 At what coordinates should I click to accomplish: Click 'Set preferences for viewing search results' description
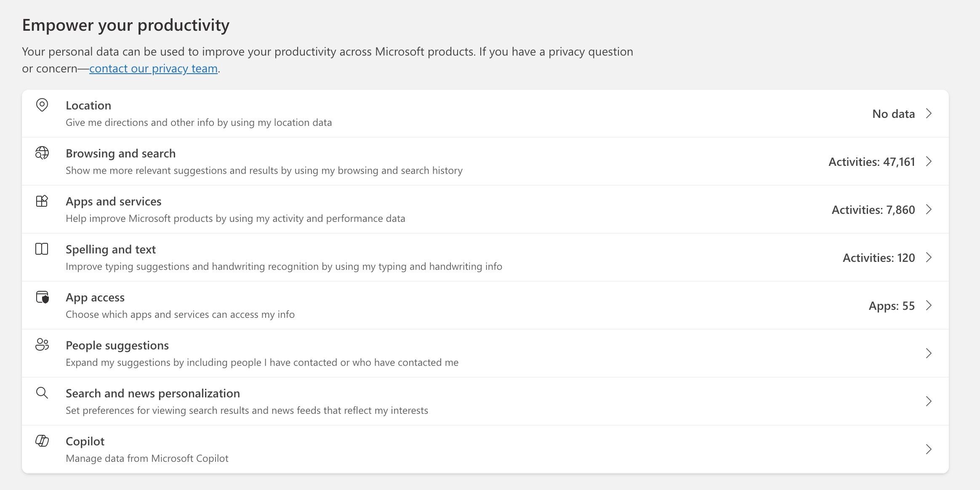tap(247, 410)
